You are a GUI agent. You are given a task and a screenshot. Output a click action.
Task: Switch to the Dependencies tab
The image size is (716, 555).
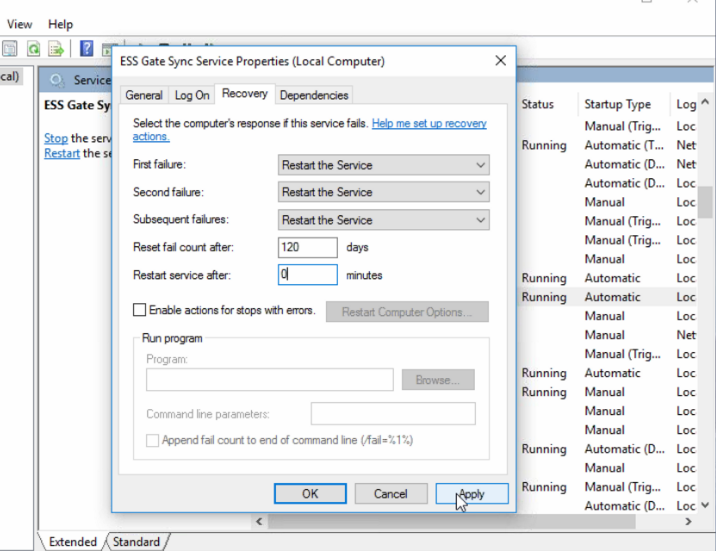pyautogui.click(x=314, y=95)
